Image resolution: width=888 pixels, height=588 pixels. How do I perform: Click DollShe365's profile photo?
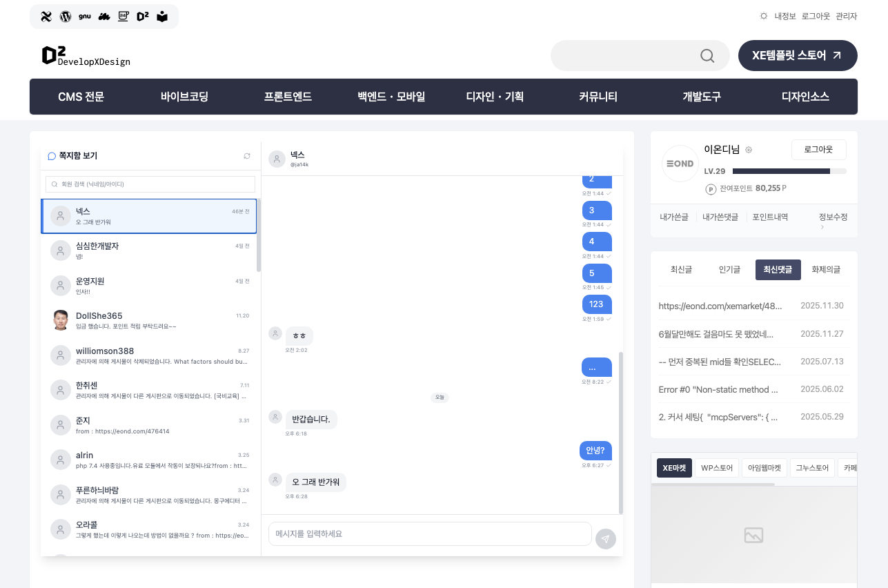(x=61, y=320)
